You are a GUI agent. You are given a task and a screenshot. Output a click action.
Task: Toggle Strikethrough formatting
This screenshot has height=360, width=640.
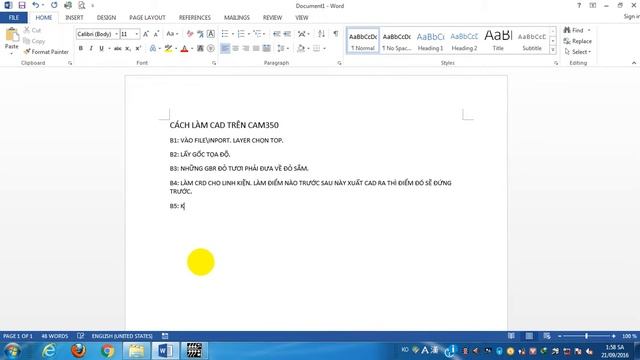coord(118,49)
